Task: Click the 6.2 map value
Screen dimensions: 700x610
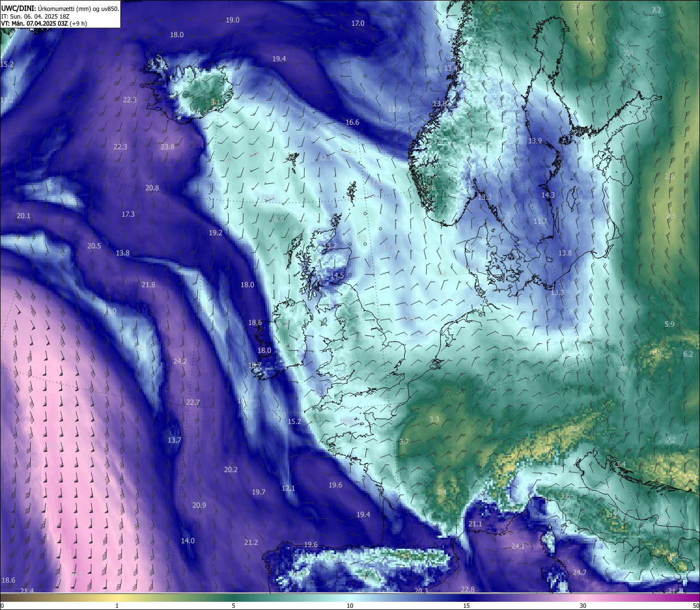Action: coord(688,354)
